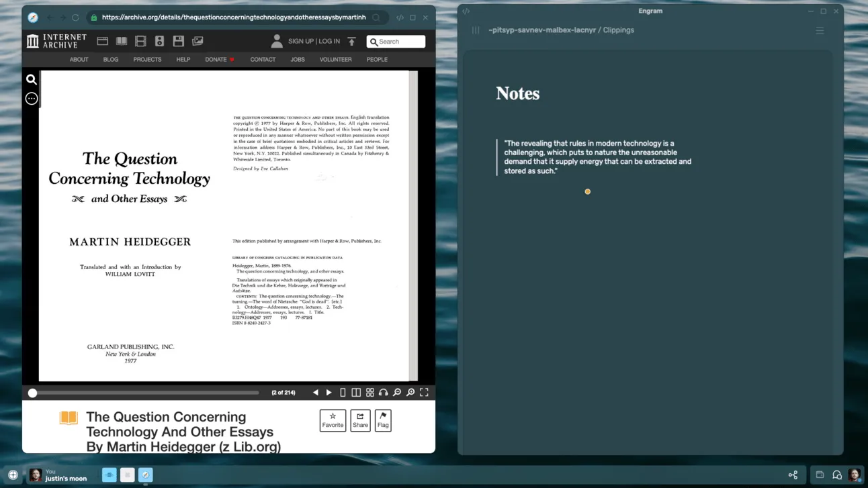Image resolution: width=868 pixels, height=488 pixels.
Task: Switch to one-page view
Action: pos(343,392)
